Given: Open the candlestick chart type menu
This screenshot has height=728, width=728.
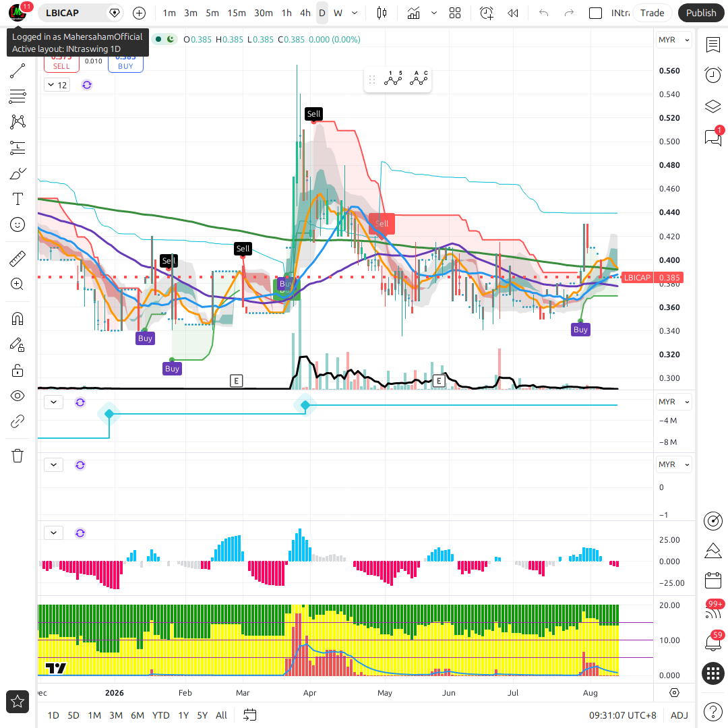Looking at the screenshot, I should coord(382,13).
